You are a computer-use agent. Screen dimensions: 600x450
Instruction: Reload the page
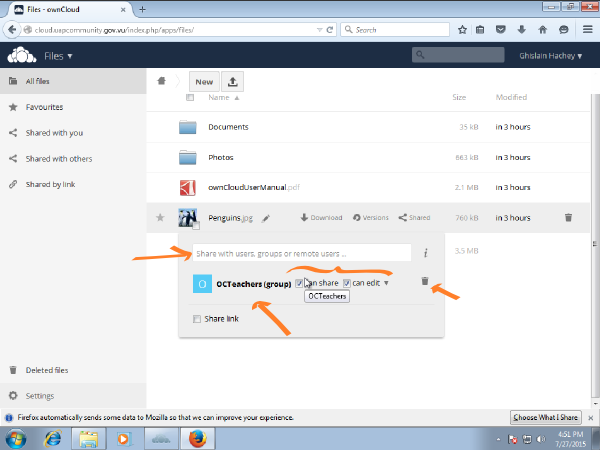tap(329, 29)
